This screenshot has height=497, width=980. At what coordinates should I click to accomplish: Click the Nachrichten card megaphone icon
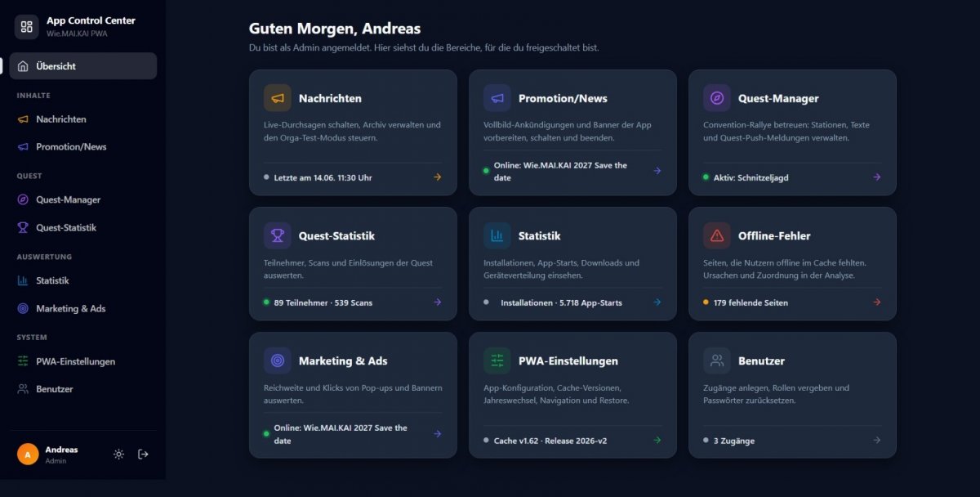click(x=278, y=98)
